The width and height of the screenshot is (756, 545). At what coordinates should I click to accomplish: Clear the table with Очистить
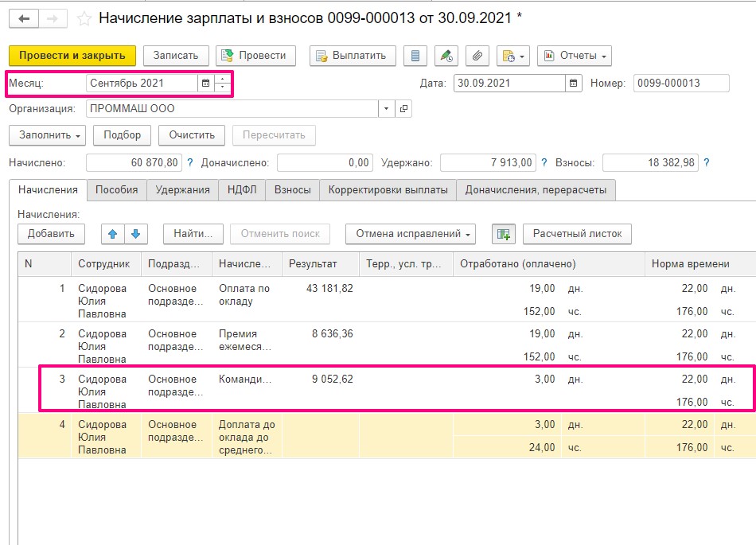(x=192, y=135)
